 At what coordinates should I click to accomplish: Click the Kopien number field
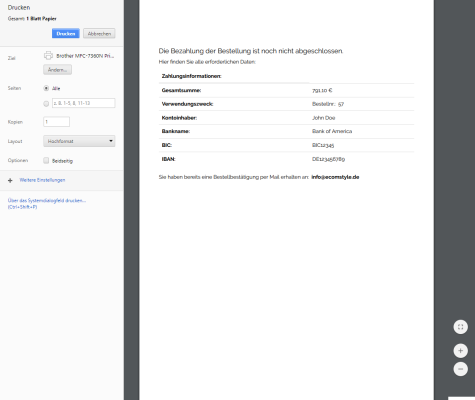pyautogui.click(x=57, y=122)
